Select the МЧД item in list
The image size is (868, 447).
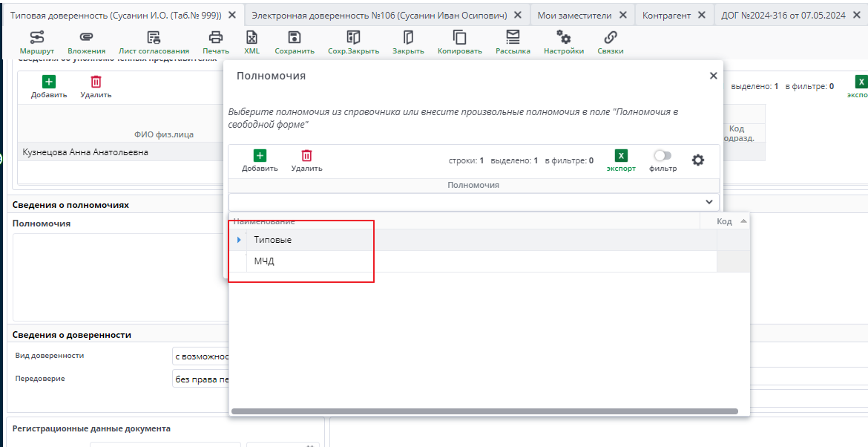(264, 261)
